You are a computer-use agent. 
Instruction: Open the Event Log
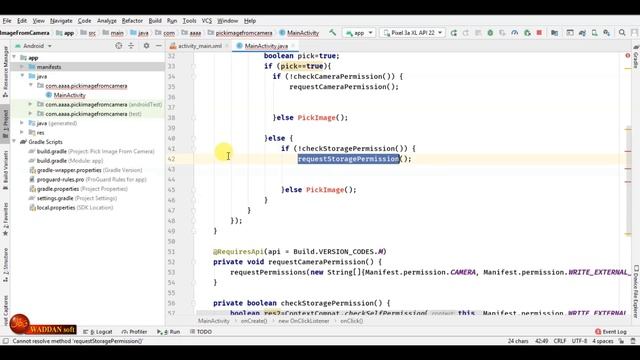(x=611, y=332)
